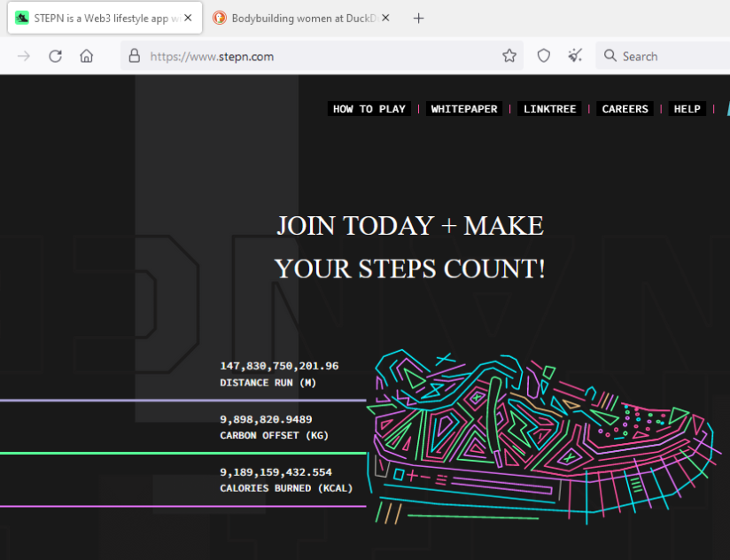Open the HOW TO PLAY menu link
Image resolution: width=730 pixels, height=560 pixels.
pyautogui.click(x=369, y=109)
